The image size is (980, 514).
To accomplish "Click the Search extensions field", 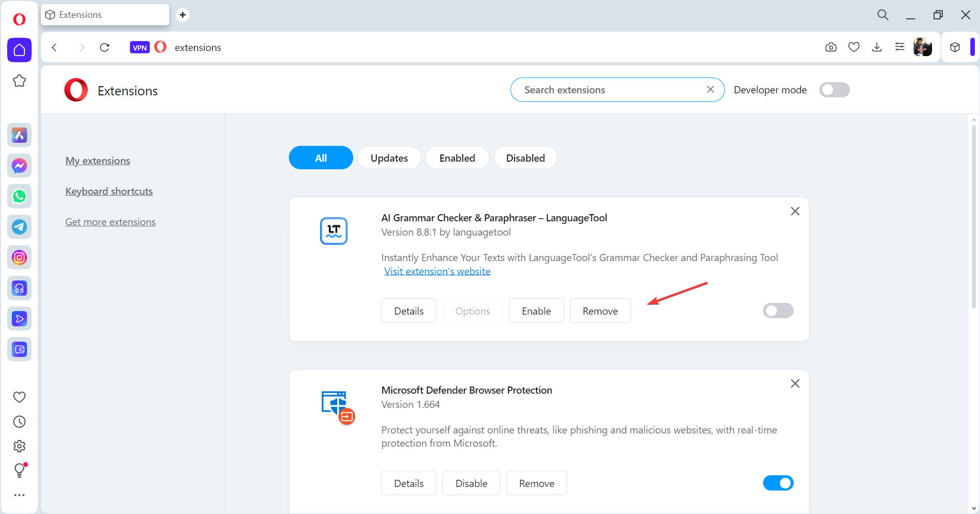I will coord(610,90).
